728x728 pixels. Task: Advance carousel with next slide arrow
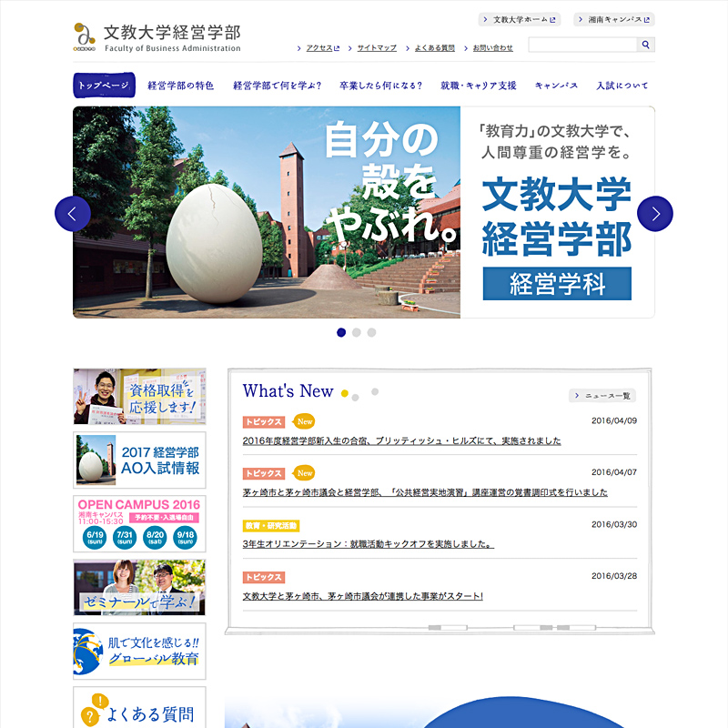coord(655,214)
